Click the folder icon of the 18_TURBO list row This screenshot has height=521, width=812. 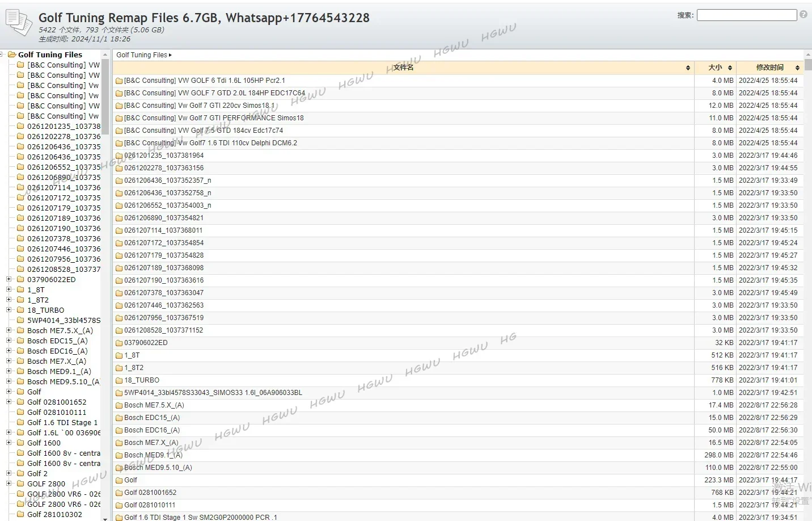[x=119, y=380]
